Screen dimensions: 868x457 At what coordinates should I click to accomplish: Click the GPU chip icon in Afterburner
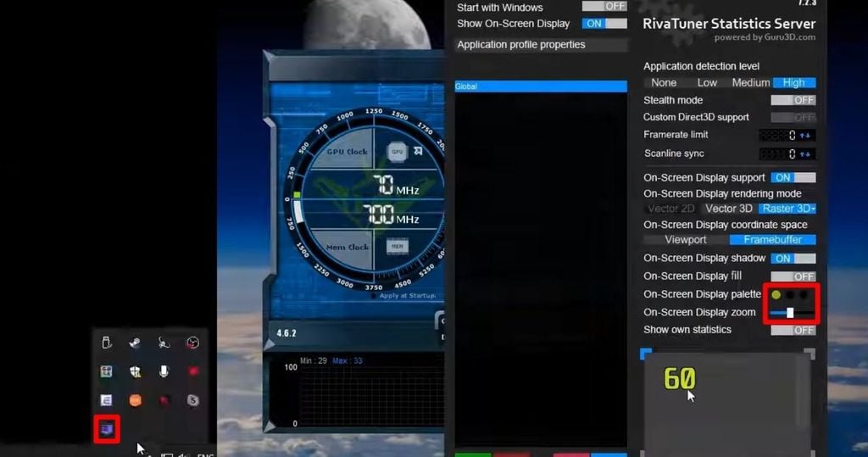[398, 152]
